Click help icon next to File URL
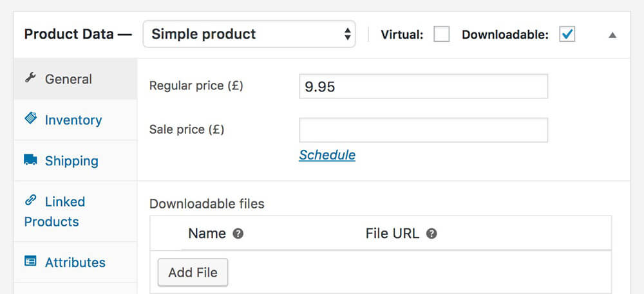644x294 pixels. (x=431, y=234)
